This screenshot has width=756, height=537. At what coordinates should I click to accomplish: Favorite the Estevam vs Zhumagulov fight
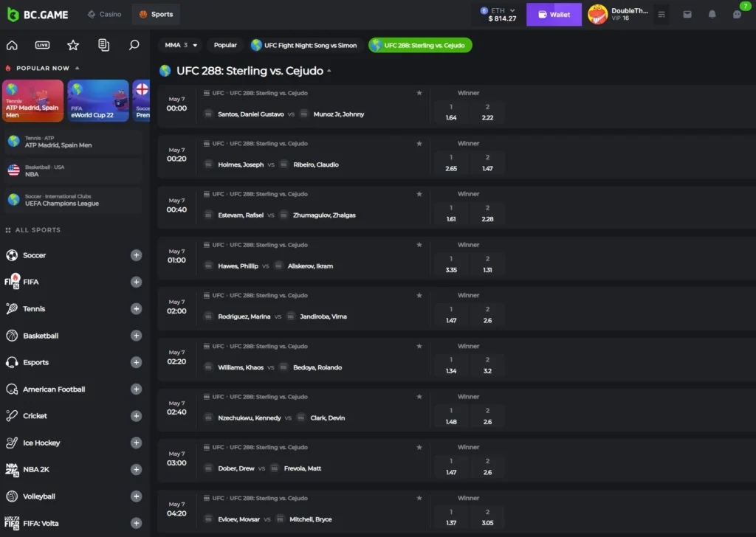pos(419,194)
